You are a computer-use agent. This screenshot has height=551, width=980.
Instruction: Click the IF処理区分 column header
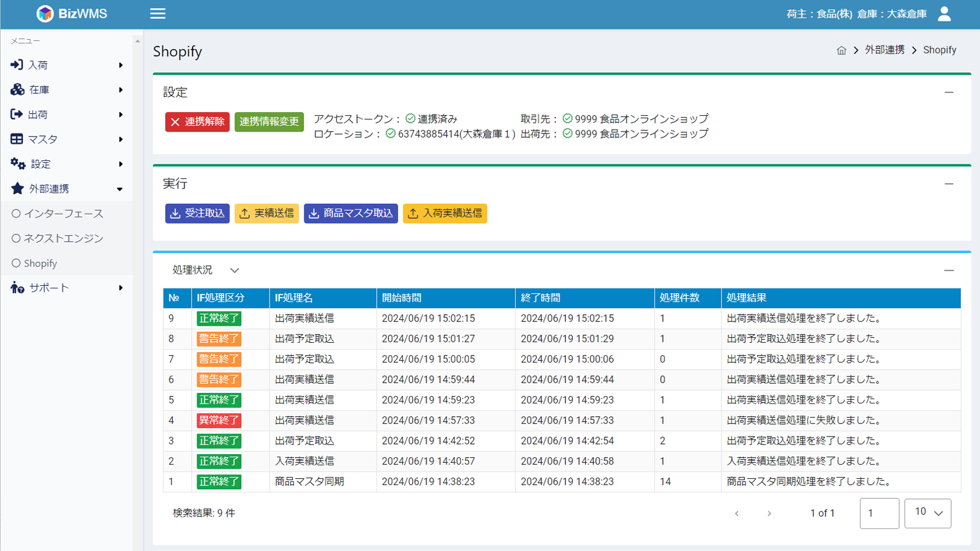click(230, 298)
